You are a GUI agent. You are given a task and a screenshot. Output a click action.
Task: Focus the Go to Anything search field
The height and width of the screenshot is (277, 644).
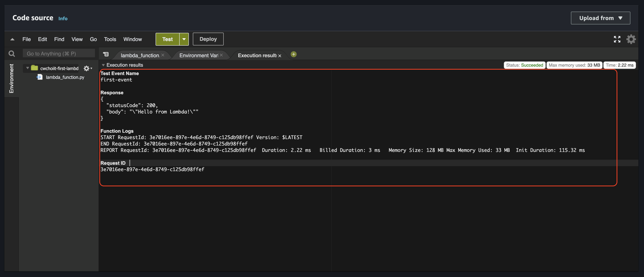59,54
